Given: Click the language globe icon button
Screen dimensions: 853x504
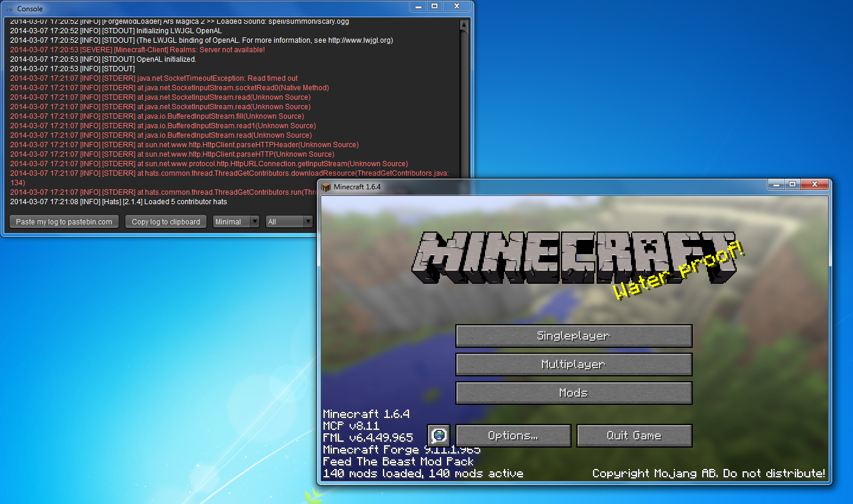Looking at the screenshot, I should (439, 436).
